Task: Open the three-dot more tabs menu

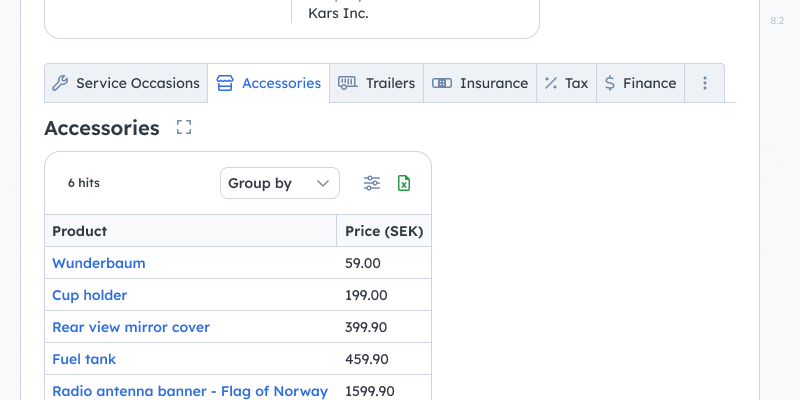Action: coord(705,83)
